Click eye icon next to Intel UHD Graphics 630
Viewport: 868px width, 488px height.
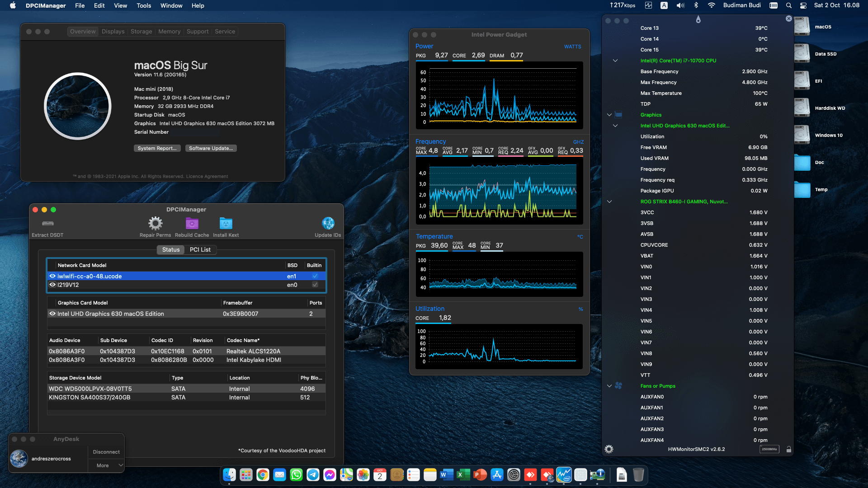click(52, 314)
